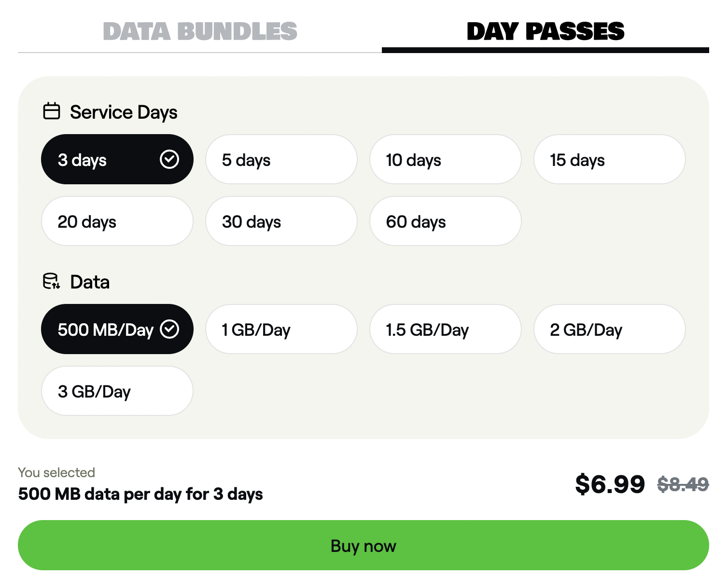This screenshot has height=577, width=728.
Task: Click the data stack icon
Action: pos(51,281)
